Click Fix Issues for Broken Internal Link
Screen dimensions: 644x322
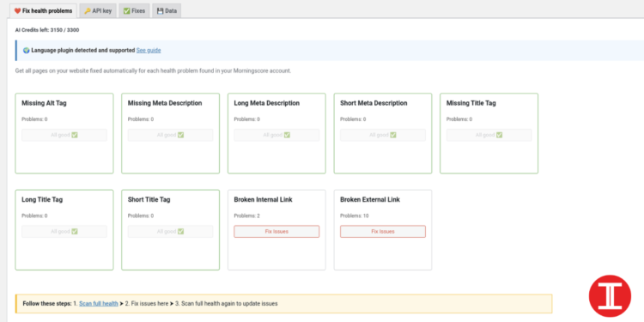[x=276, y=232]
